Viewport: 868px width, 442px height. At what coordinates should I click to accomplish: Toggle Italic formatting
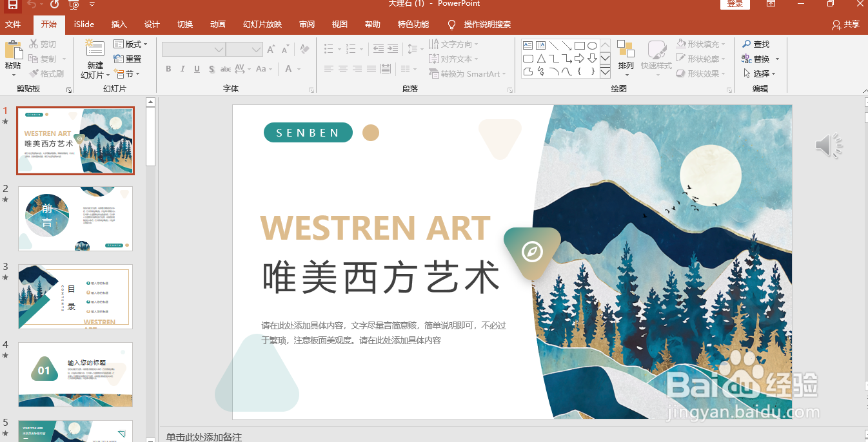pos(182,69)
